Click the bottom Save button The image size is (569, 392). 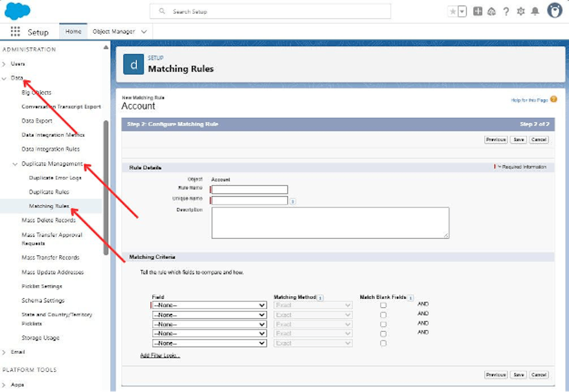[x=518, y=375]
